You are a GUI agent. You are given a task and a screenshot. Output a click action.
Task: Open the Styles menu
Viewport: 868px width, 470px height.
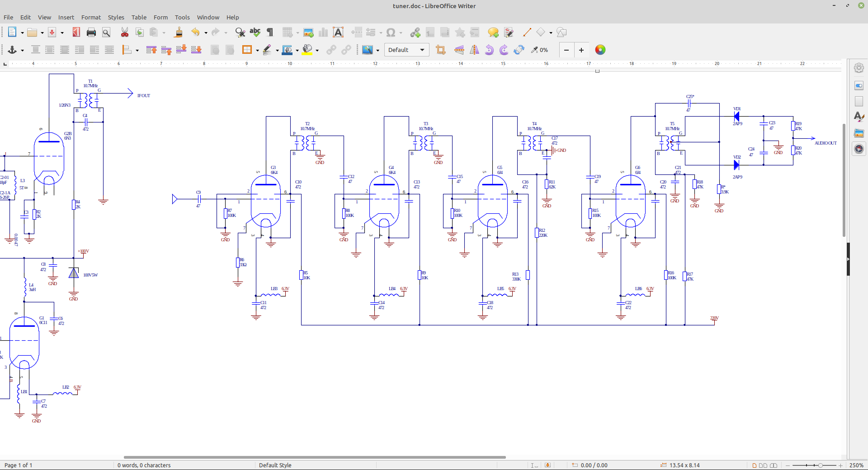tap(116, 17)
